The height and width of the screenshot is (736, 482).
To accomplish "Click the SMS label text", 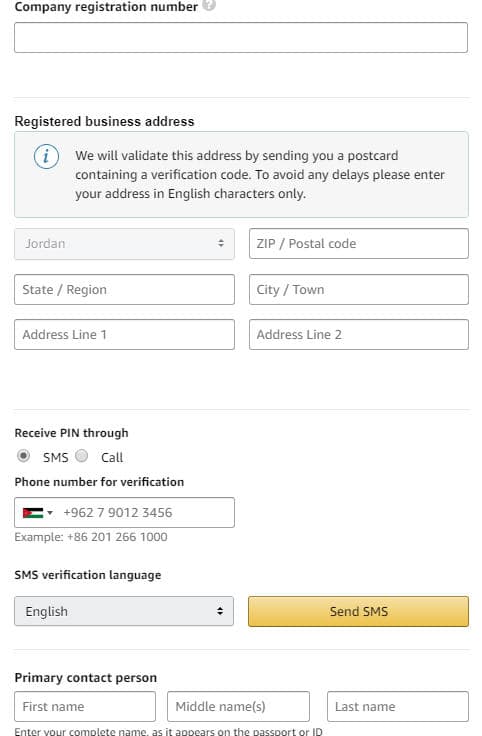I will (55, 457).
